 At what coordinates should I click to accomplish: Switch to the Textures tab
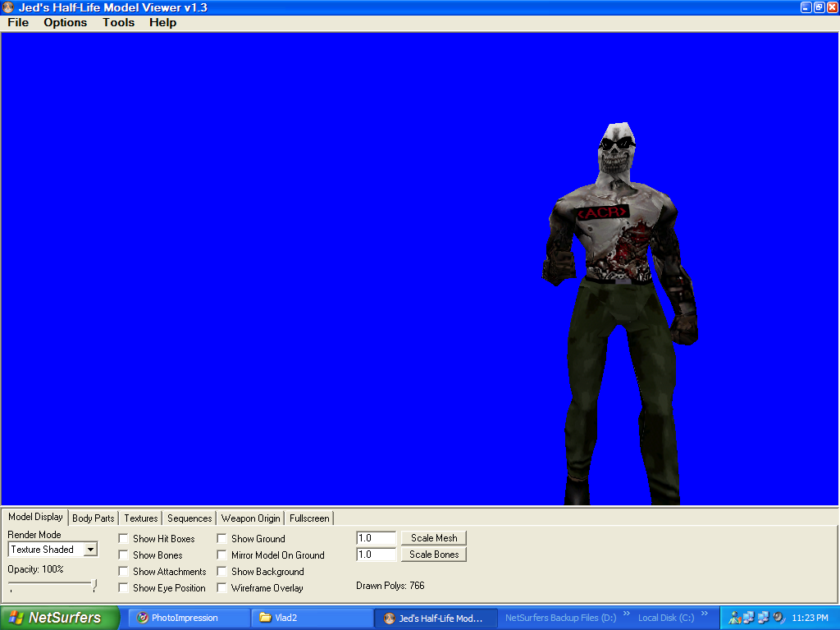[141, 518]
